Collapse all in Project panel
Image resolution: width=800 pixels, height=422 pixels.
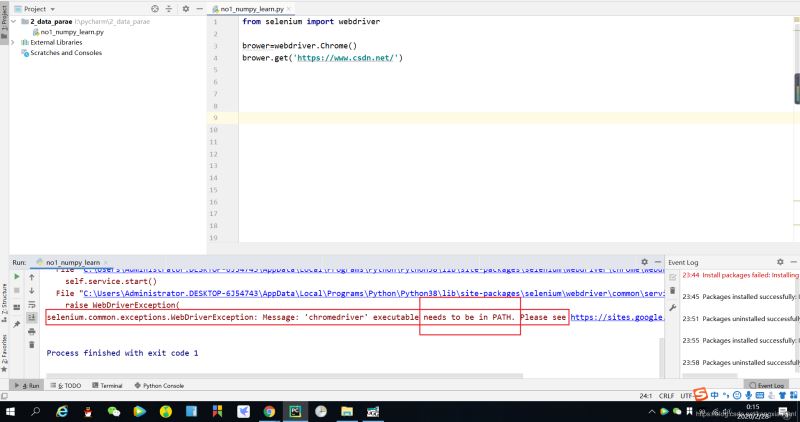[169, 9]
